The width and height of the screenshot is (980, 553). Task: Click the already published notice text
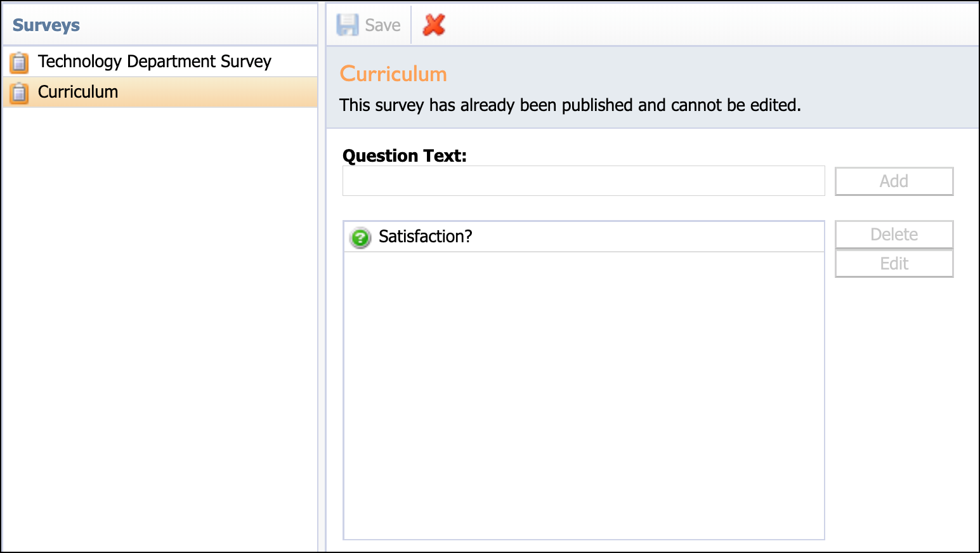click(570, 105)
